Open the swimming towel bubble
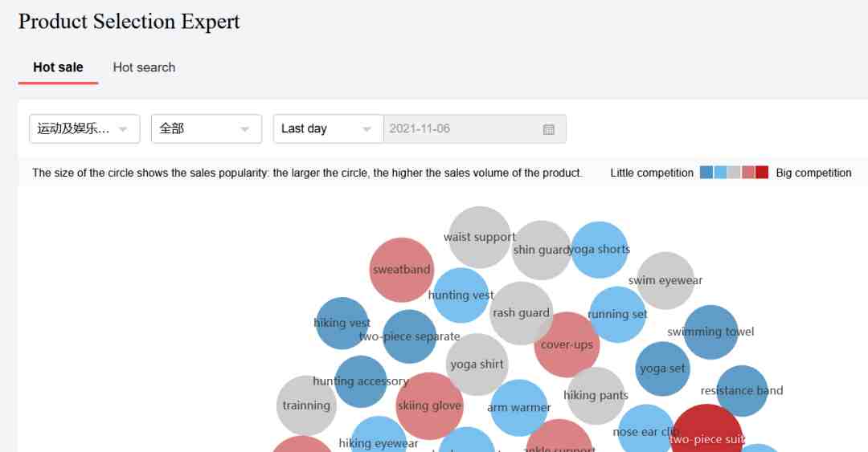The image size is (868, 452). [x=710, y=332]
